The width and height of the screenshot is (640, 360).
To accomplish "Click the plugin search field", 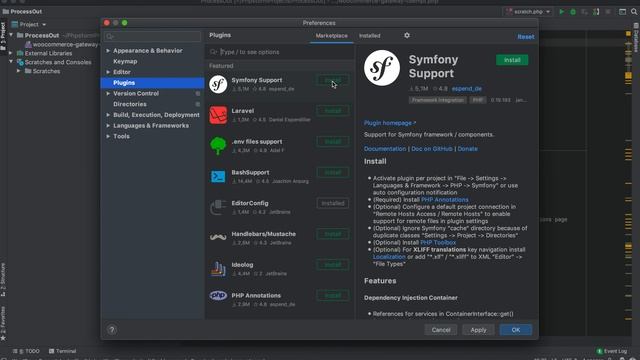I will point(280,52).
